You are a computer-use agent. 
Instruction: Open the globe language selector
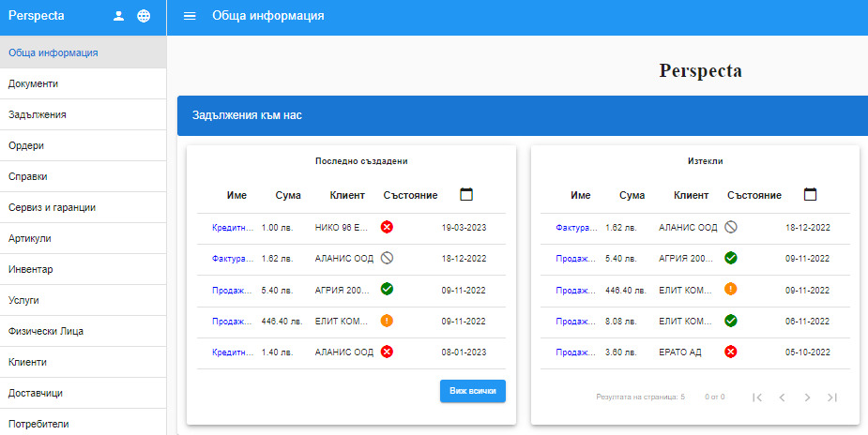click(144, 16)
